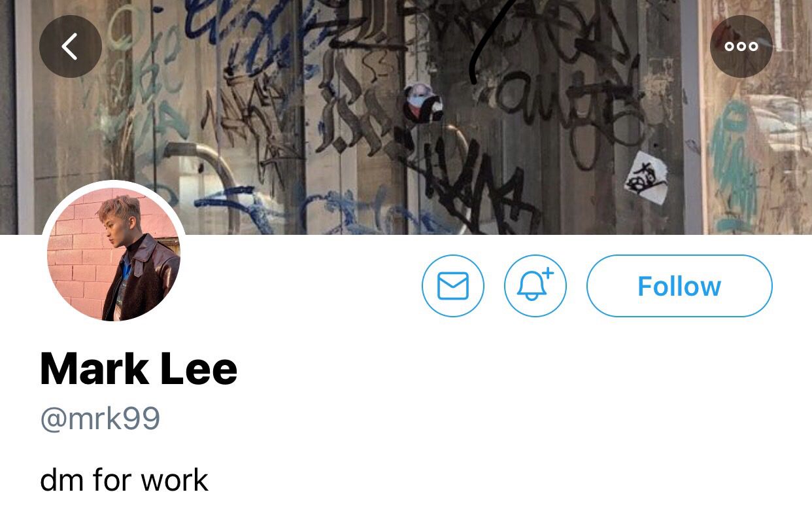
Task: Click the white square sticker in the banner
Action: pos(645,174)
